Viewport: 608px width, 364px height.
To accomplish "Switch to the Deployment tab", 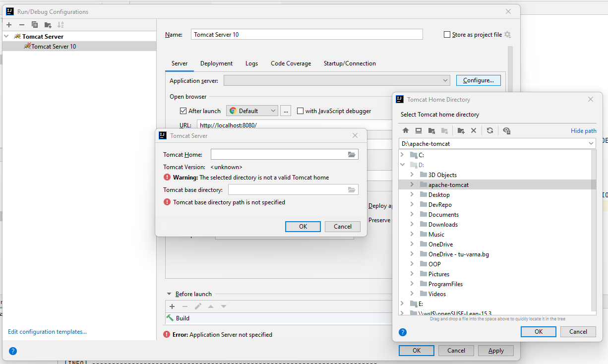I will 216,63.
